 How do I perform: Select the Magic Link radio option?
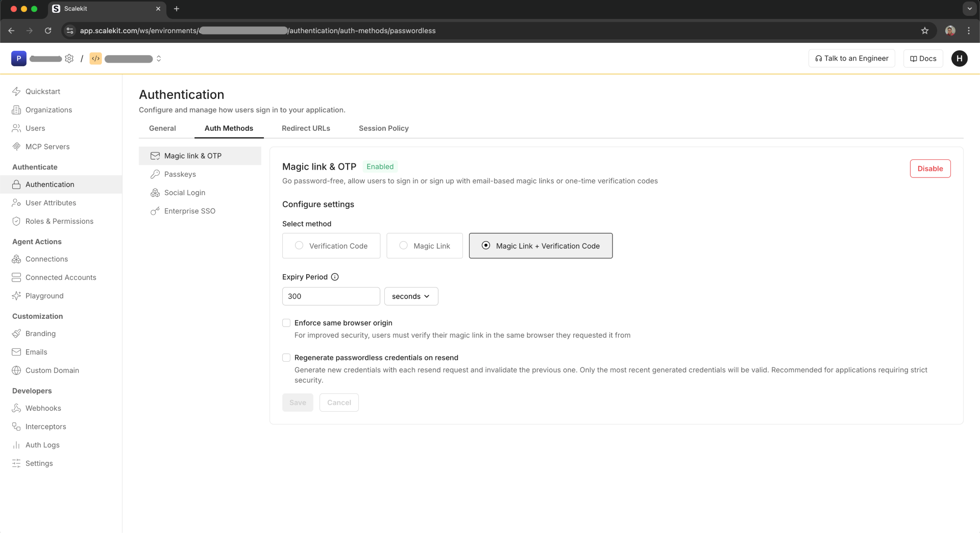[403, 246]
